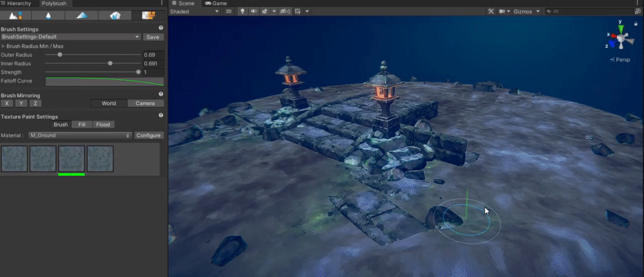644x277 pixels.
Task: Open the BrushSettings-Default preset dropdown
Action: point(71,37)
